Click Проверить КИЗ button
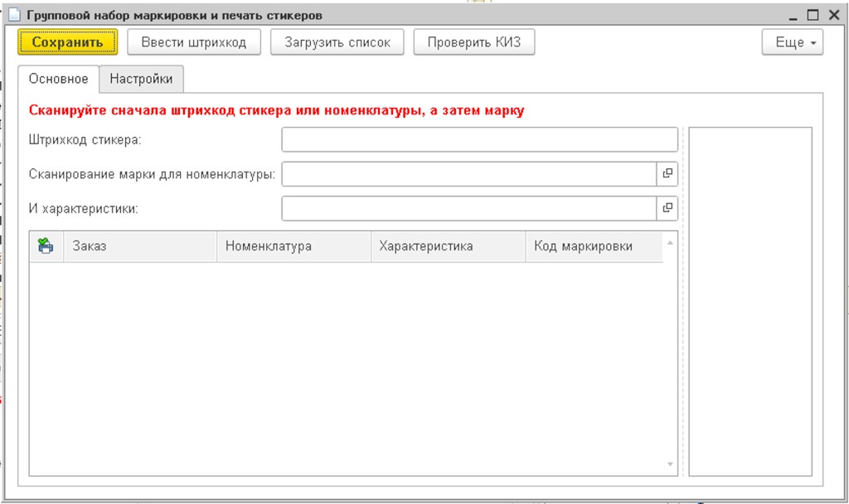Screen dimensions: 849x504 tap(474, 42)
